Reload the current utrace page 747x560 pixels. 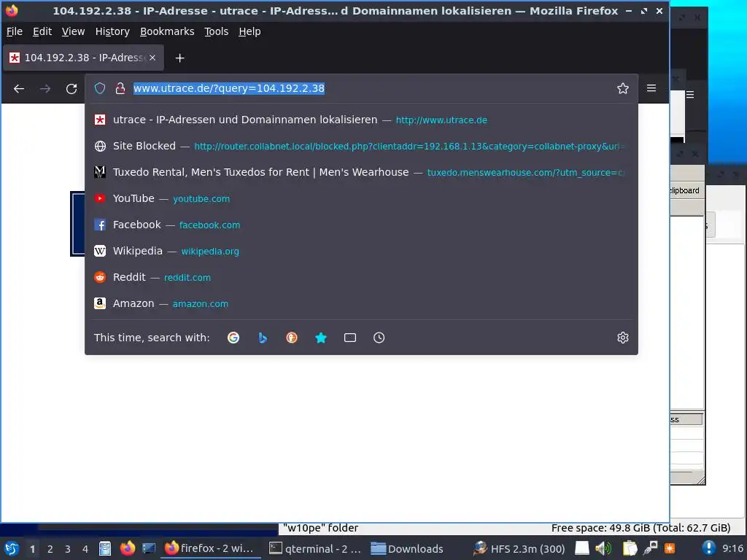pos(71,88)
